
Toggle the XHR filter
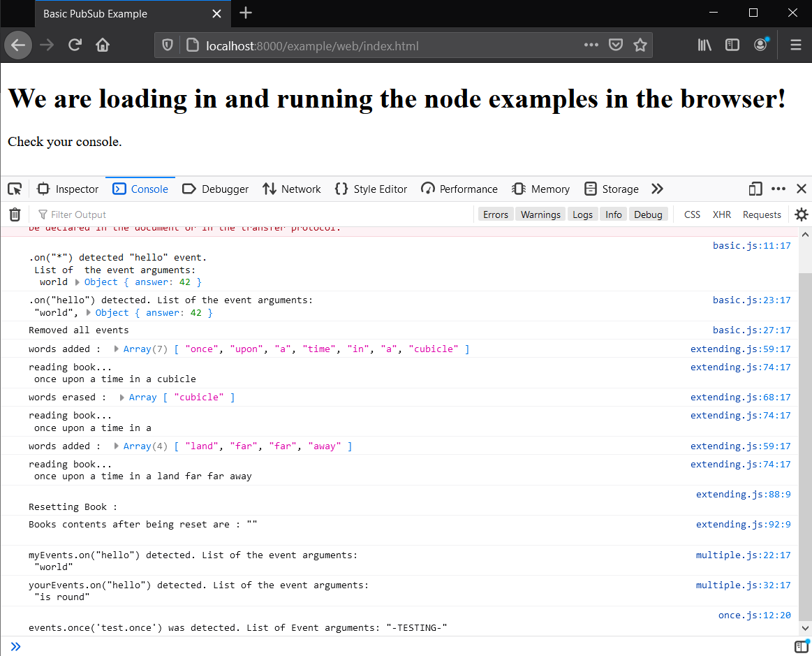(721, 214)
